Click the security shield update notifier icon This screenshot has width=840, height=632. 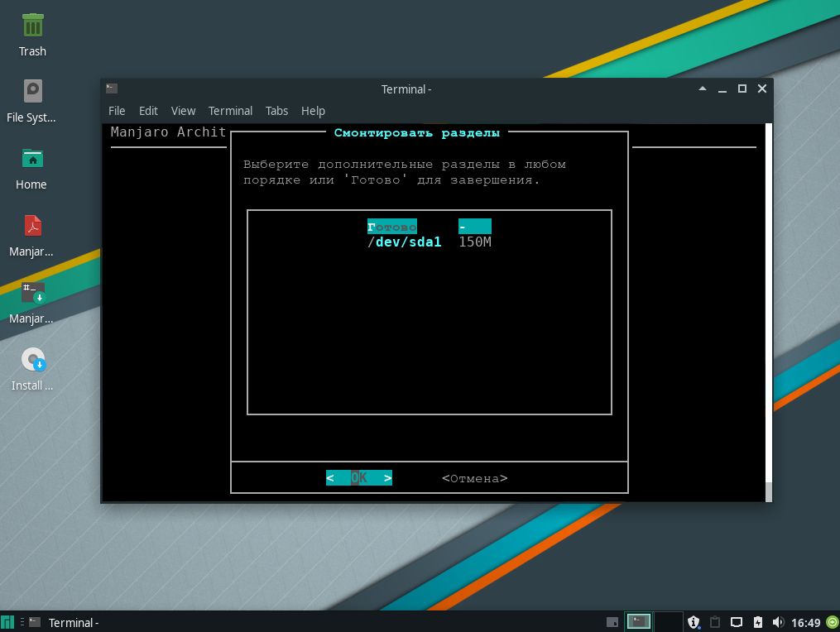click(x=694, y=622)
